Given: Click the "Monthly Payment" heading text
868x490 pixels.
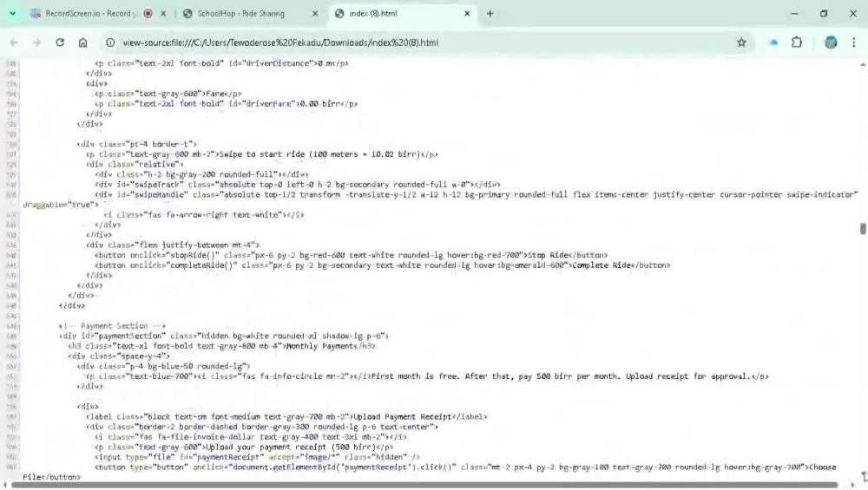Looking at the screenshot, I should (321, 346).
